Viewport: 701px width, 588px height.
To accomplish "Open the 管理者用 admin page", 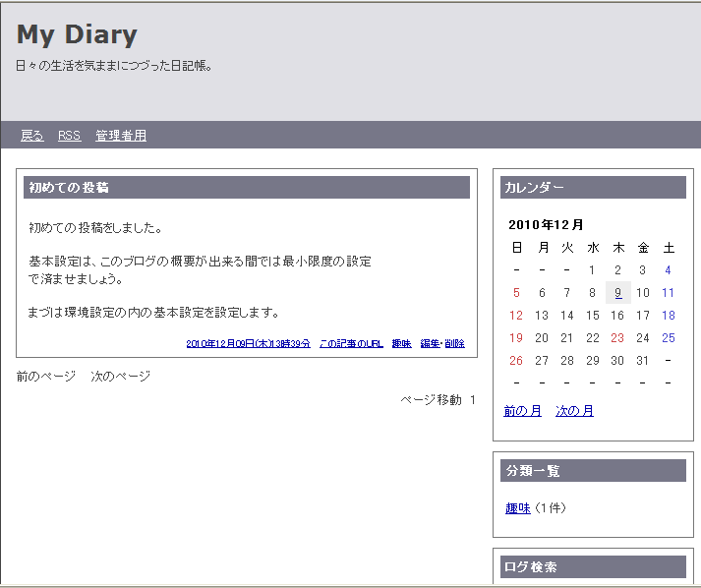I will [121, 136].
